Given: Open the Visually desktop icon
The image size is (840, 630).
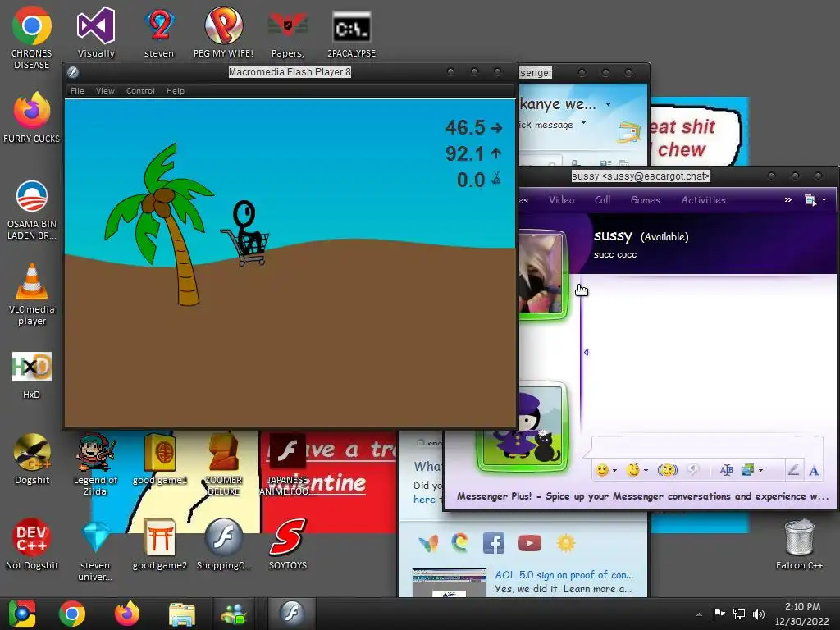Looking at the screenshot, I should [96, 32].
